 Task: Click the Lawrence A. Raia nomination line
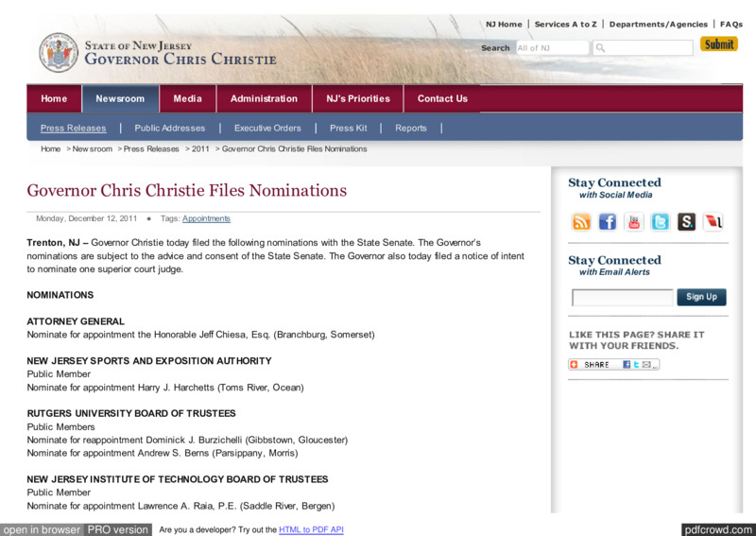180,506
